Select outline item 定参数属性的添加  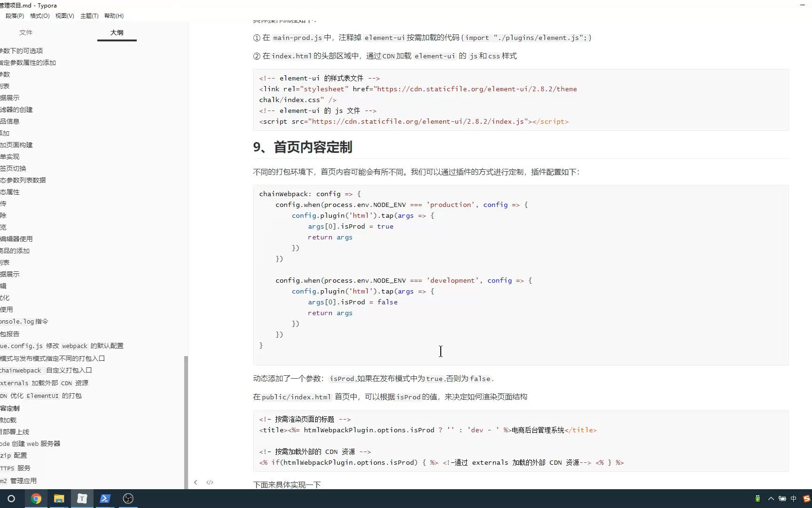coord(28,63)
